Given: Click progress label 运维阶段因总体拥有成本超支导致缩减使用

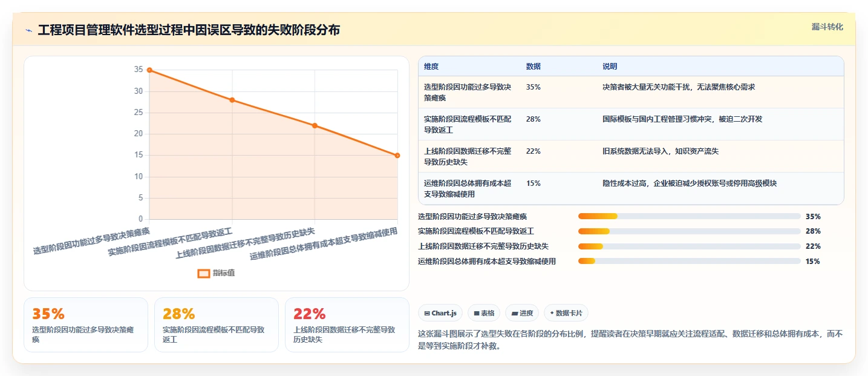Looking at the screenshot, I should coord(487,262).
